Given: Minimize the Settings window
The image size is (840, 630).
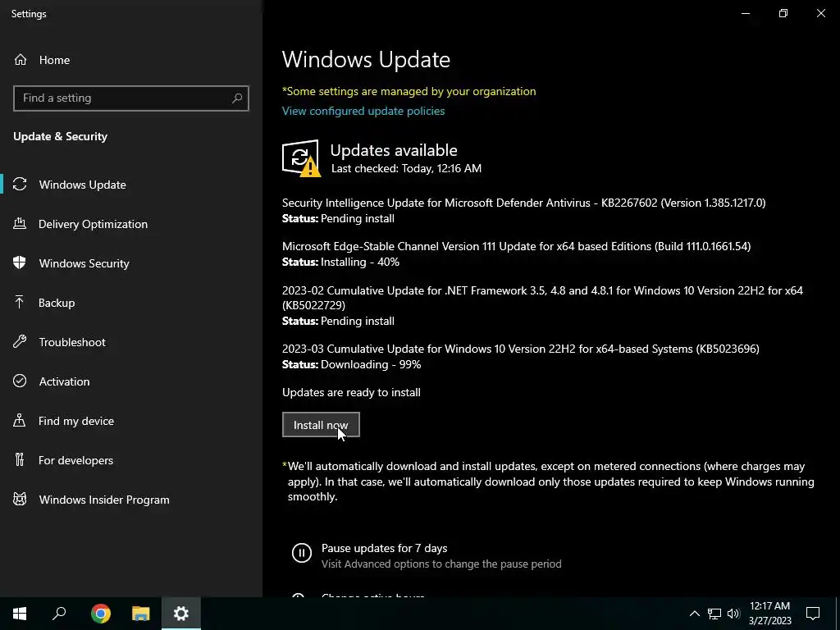Looking at the screenshot, I should (x=745, y=13).
